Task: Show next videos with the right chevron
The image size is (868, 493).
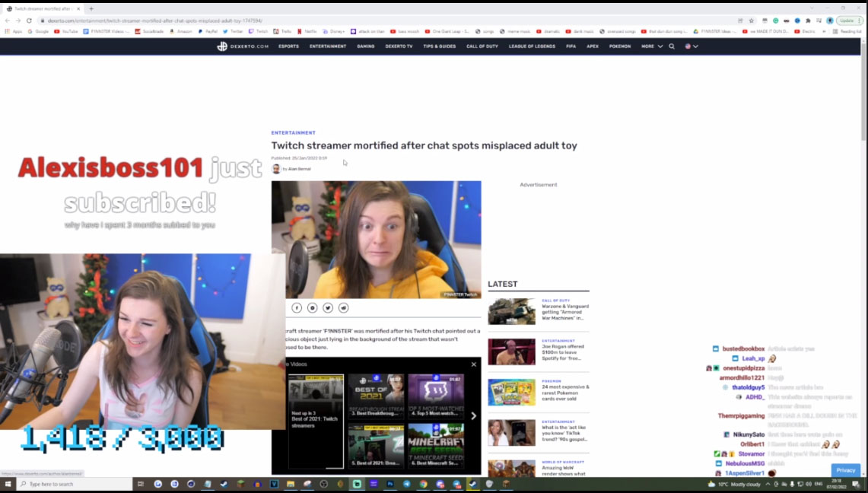Action: tap(473, 416)
